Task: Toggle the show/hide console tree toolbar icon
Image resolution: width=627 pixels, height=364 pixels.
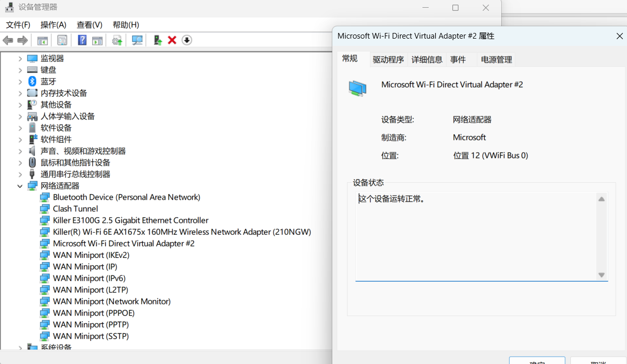Action: point(42,40)
